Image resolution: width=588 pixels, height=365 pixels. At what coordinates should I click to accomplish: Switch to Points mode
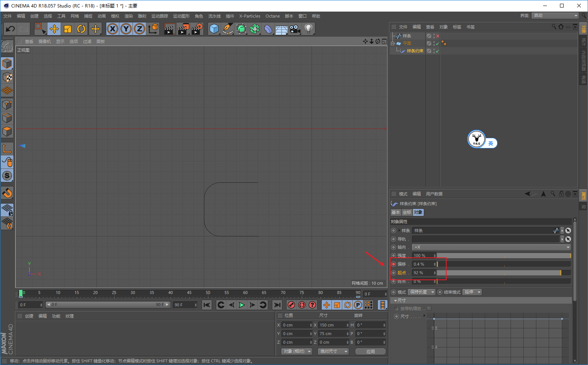pos(7,105)
